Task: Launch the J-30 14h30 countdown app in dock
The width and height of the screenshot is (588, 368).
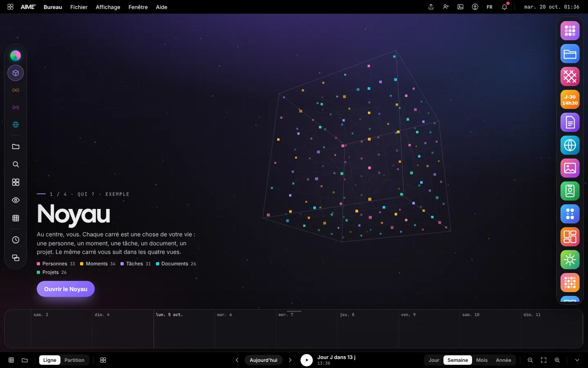Action: (x=570, y=100)
